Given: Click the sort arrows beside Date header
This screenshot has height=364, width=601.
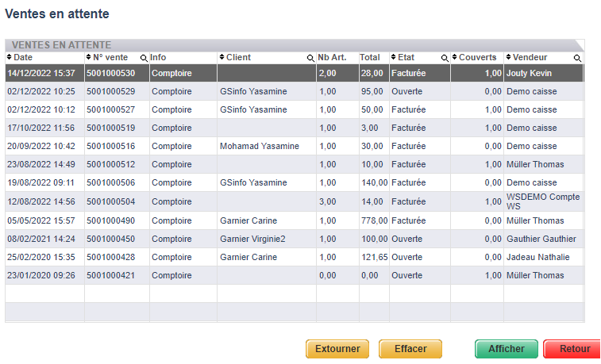Looking at the screenshot, I should pos(10,58).
